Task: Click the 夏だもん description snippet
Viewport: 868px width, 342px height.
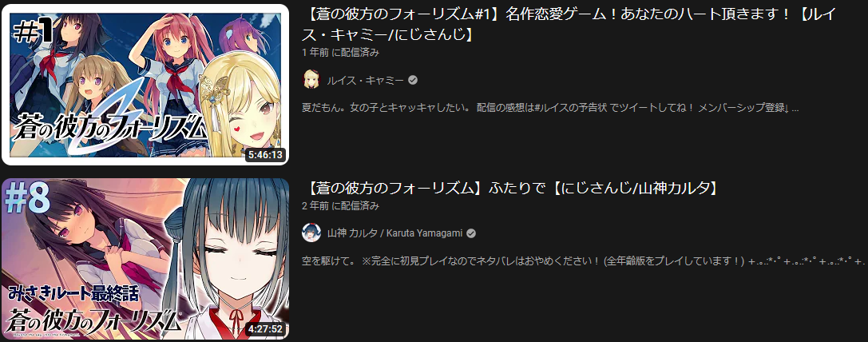Action: click(x=550, y=108)
